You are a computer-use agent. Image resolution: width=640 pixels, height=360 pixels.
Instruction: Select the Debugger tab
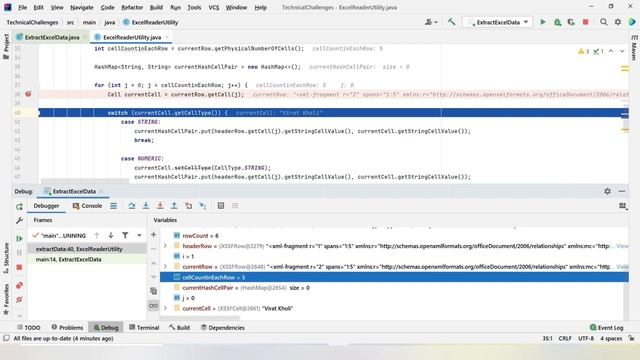[46, 206]
